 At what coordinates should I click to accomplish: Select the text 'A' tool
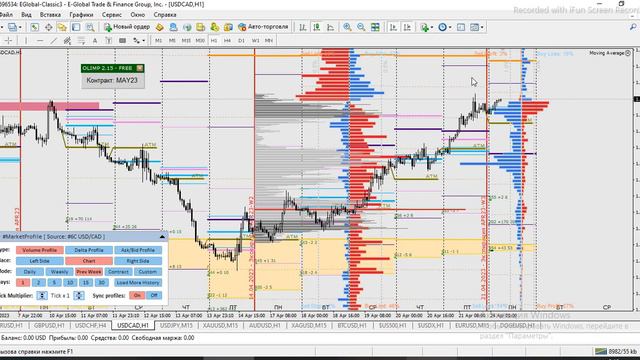[x=95, y=40]
